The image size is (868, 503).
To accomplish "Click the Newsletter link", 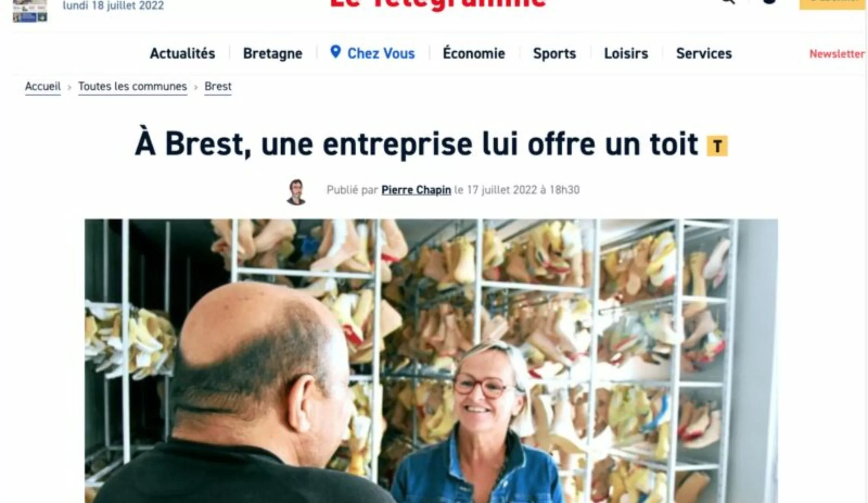I will [837, 54].
